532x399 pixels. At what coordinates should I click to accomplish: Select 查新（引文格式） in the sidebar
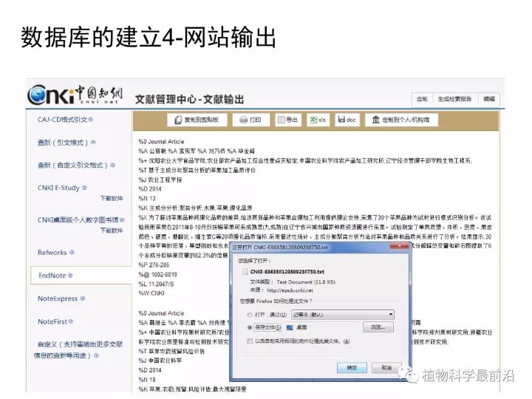pyautogui.click(x=63, y=143)
